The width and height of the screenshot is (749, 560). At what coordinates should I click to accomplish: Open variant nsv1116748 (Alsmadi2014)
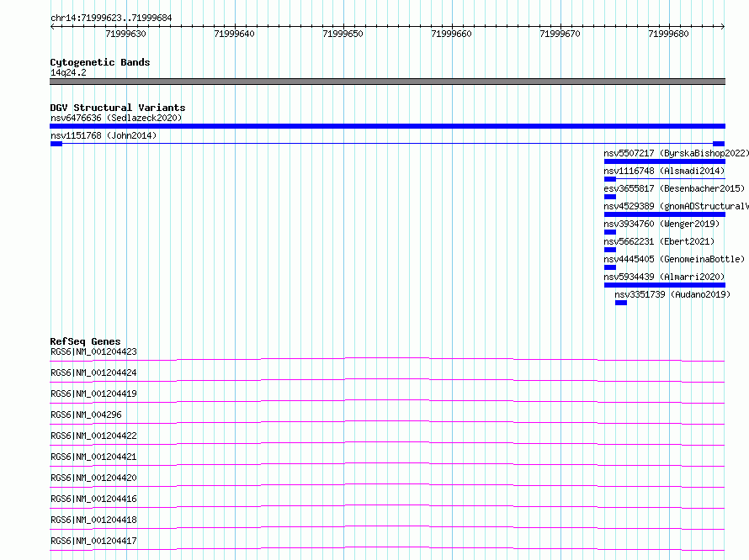664,171
